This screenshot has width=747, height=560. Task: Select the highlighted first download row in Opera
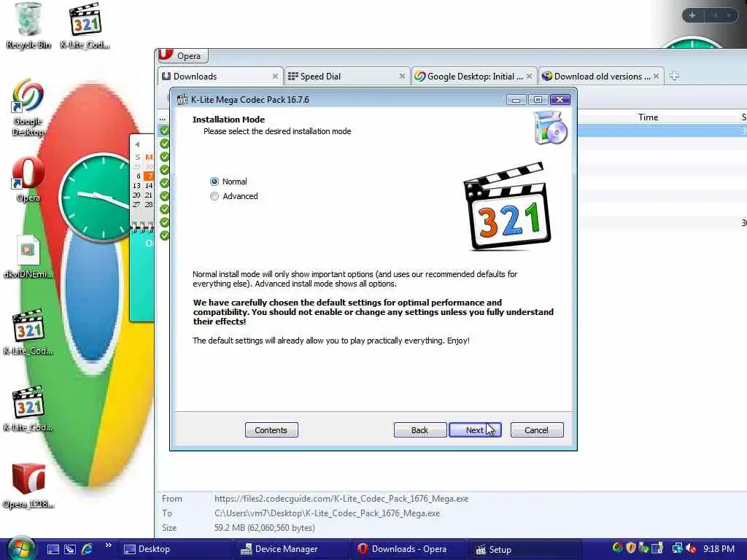pos(662,131)
